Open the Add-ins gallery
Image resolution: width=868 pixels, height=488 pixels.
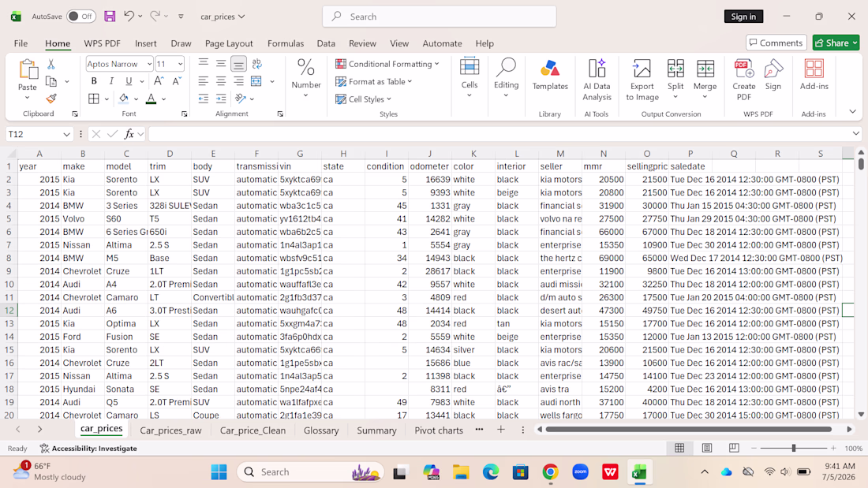click(x=814, y=75)
